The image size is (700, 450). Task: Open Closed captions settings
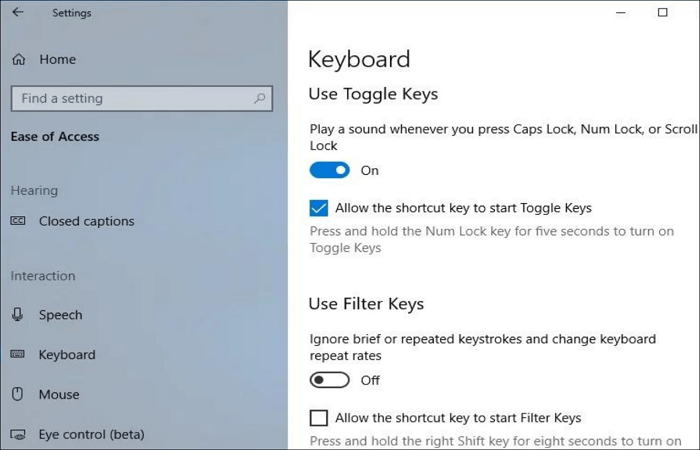(x=86, y=221)
